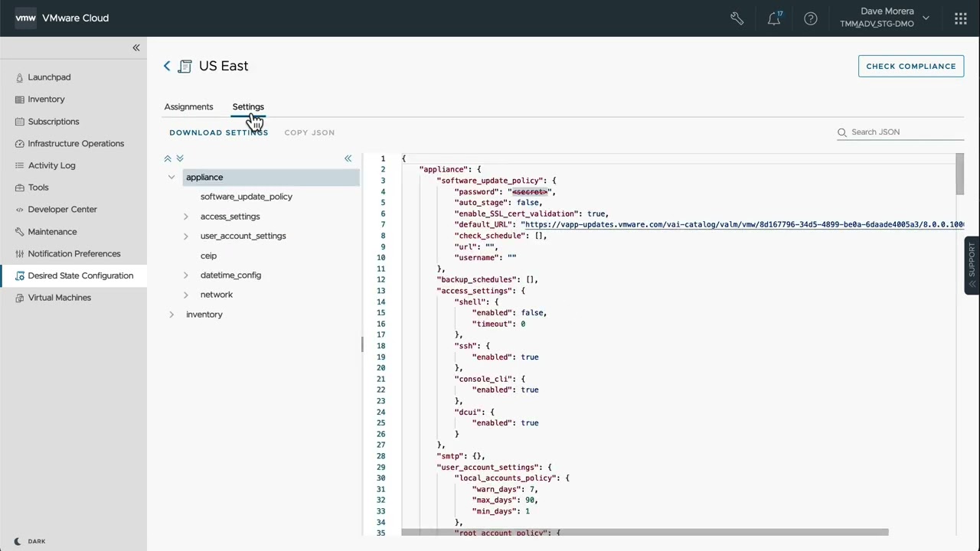The width and height of the screenshot is (980, 551).
Task: Click the document icon beside US East
Action: (185, 67)
